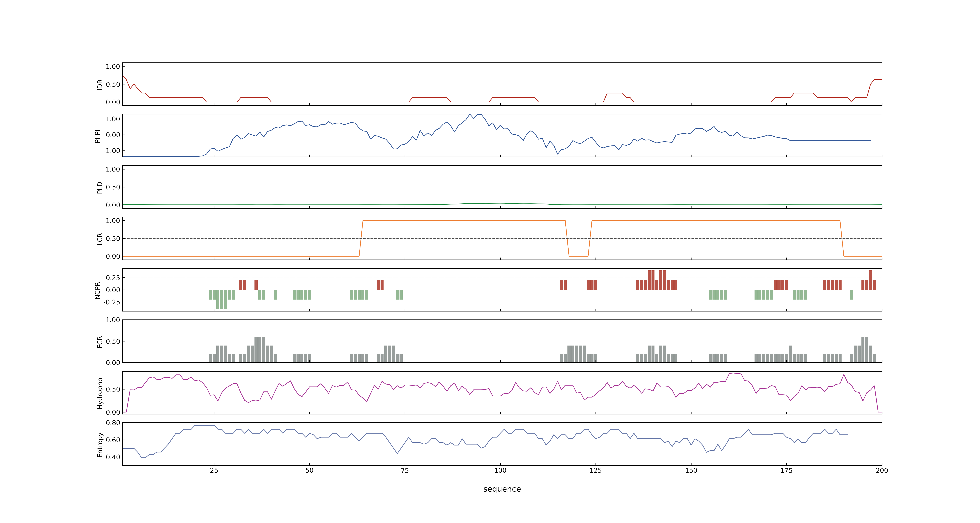Click the x-axis tick label 25

click(x=214, y=470)
